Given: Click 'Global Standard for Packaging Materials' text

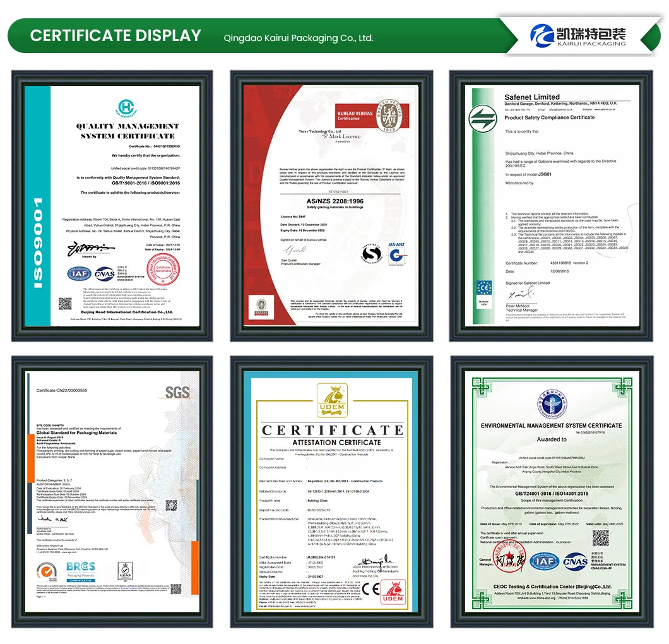Looking at the screenshot, I should (x=76, y=432).
